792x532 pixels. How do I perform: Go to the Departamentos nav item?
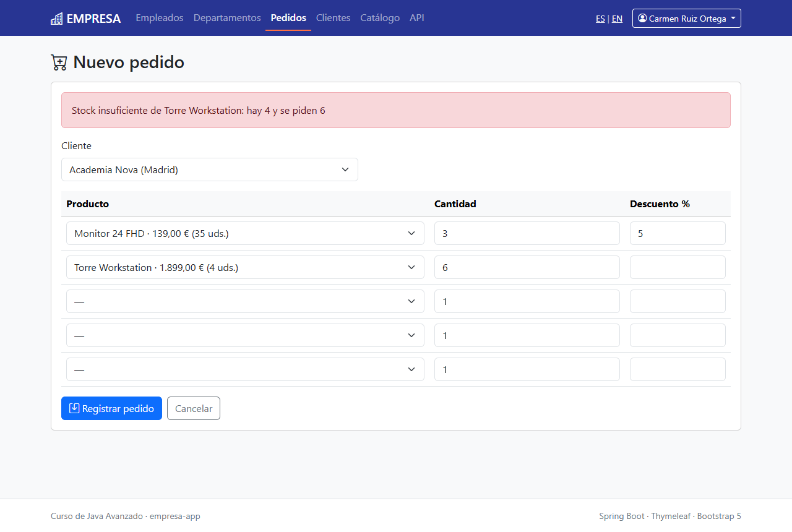227,18
